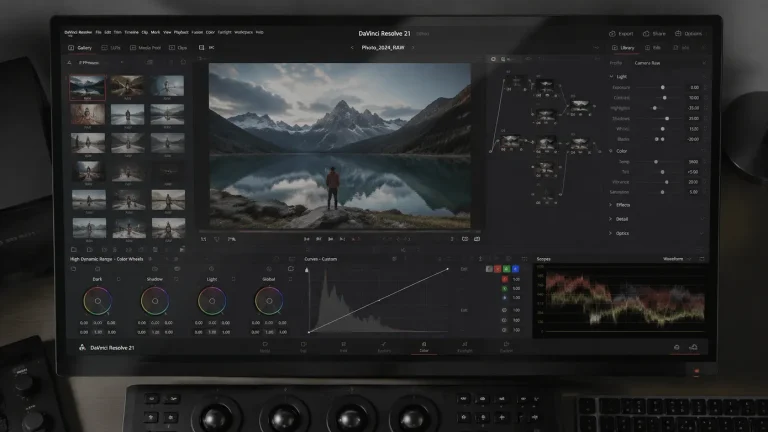Click the center of the Global color wheel
The image size is (768, 432).
[x=269, y=301]
